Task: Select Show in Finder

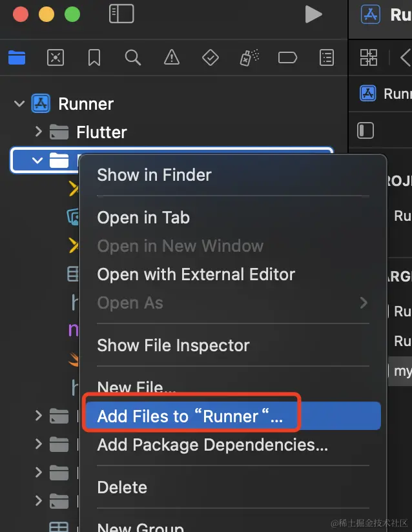Action: click(154, 175)
